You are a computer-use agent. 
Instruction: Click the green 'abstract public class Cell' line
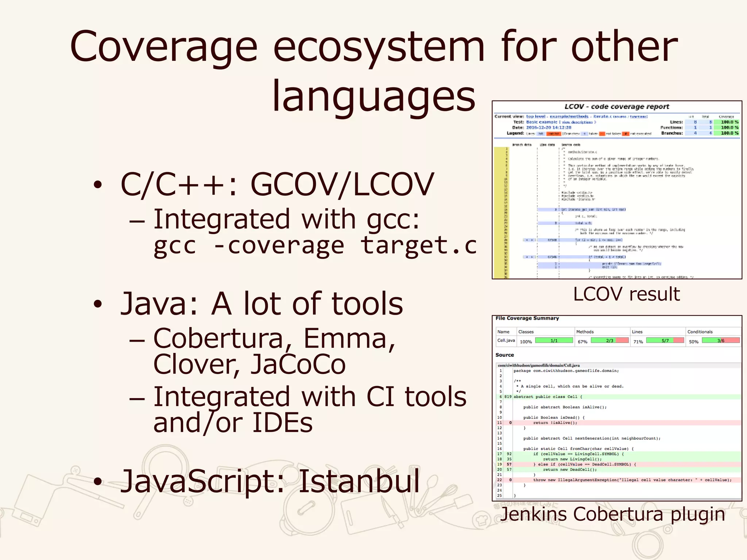click(548, 397)
